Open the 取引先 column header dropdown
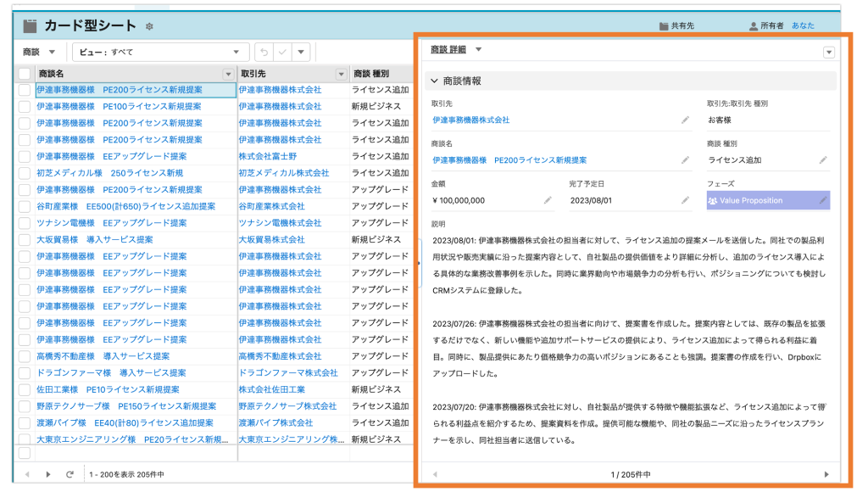This screenshot has height=503, width=868. point(341,74)
